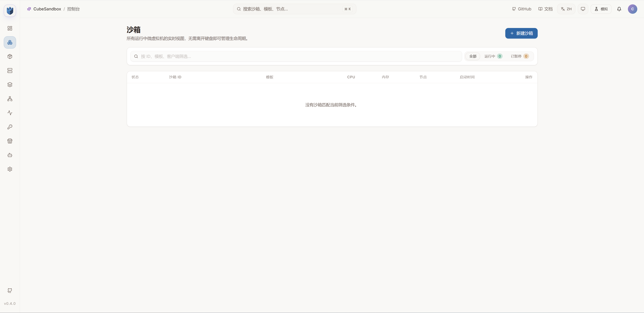Click the 沙箱 page heading
644x313 pixels.
coord(133,30)
